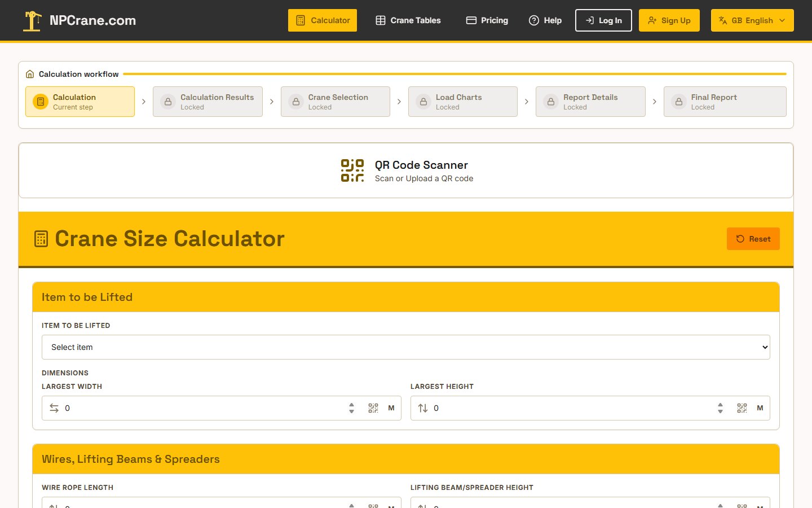The width and height of the screenshot is (812, 508).
Task: Select the Calculation current step
Action: pos(80,102)
